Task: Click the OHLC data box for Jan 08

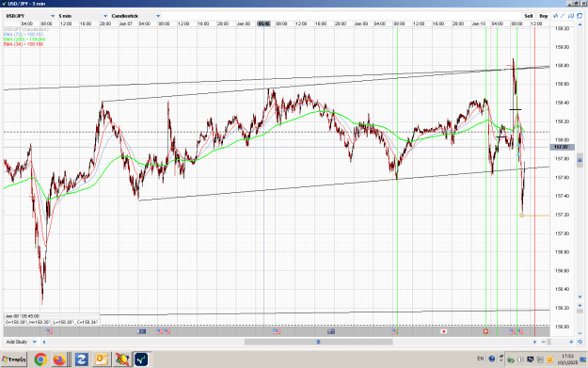Action: pyautogui.click(x=52, y=319)
